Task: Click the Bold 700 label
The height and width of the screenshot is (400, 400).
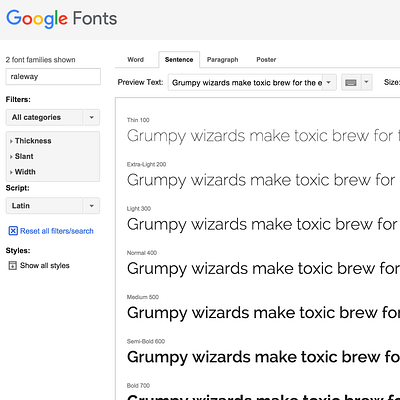Action: [x=138, y=386]
